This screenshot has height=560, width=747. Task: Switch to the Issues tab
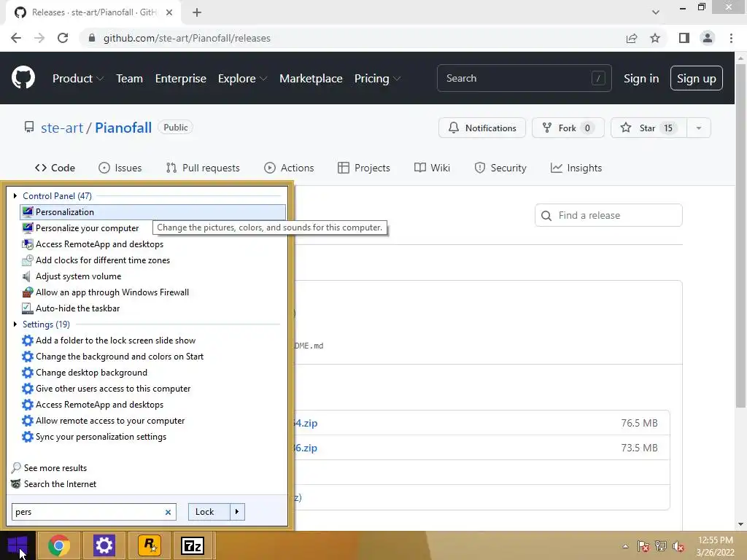120,168
